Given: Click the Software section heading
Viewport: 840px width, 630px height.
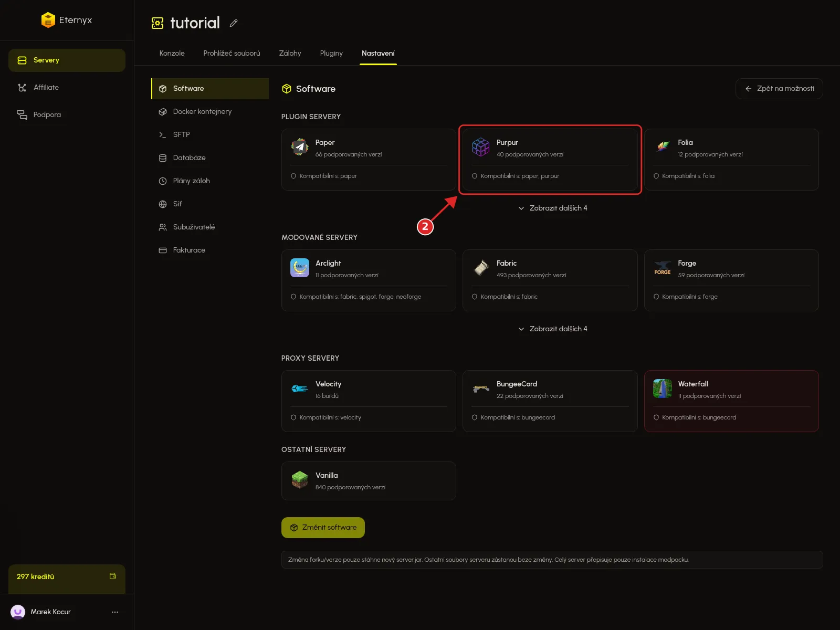Looking at the screenshot, I should coord(316,89).
